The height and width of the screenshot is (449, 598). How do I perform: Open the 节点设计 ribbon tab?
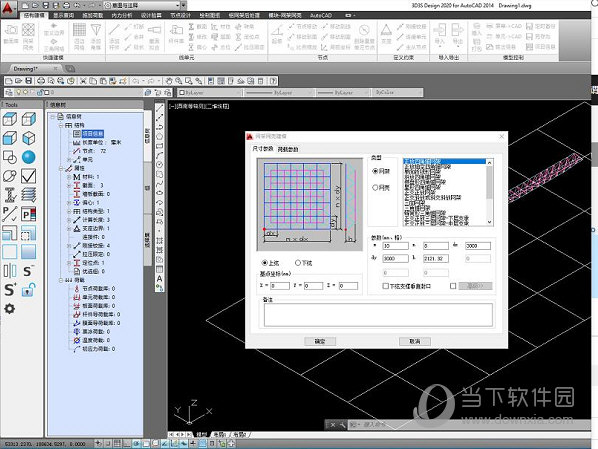pos(180,15)
